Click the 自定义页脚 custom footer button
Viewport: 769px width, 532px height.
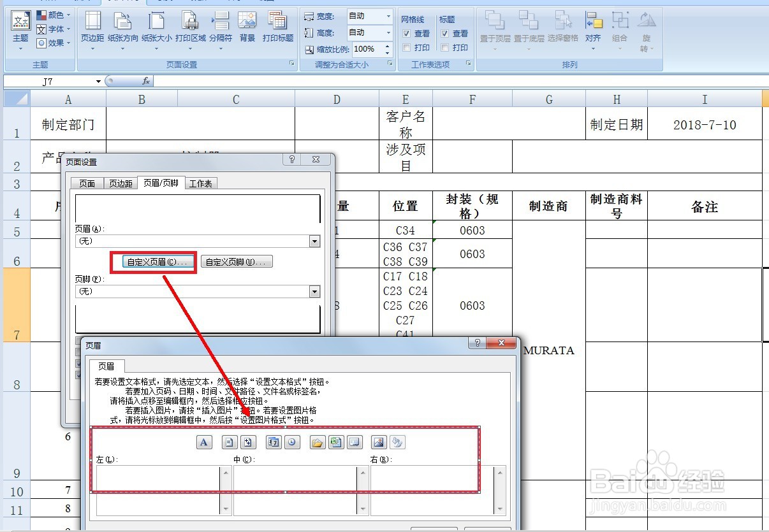[237, 261]
